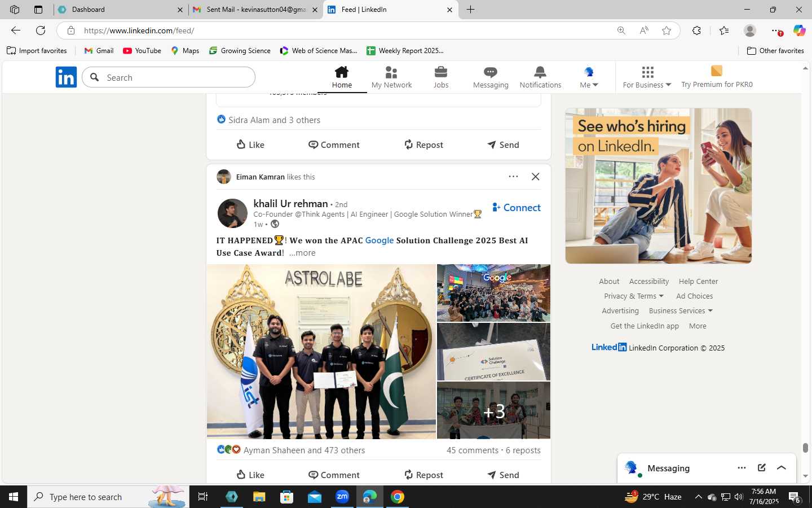Screen dimensions: 812x508
Task: Open the YouTube favorites bookmark
Action: 142,51
